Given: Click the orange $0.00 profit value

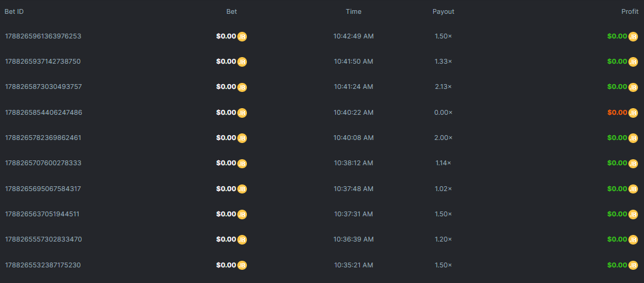Looking at the screenshot, I should (x=617, y=112).
